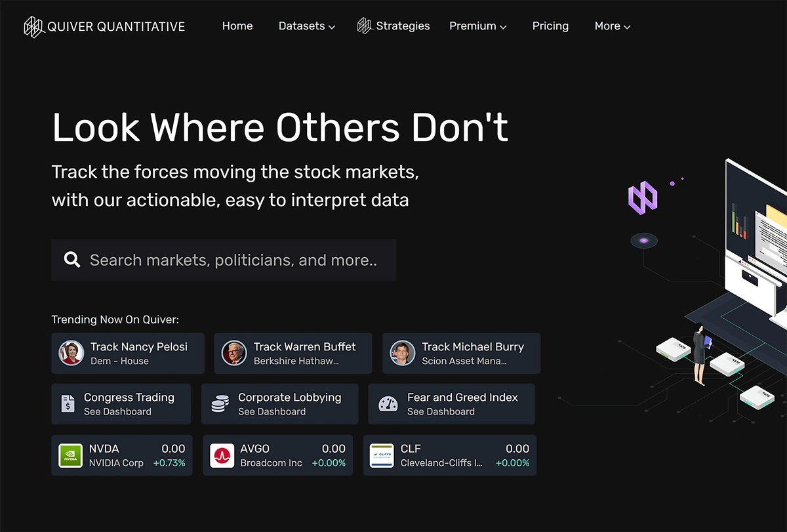This screenshot has width=787, height=532.
Task: Click the Fear and Greed gauge icon
Action: [x=388, y=403]
